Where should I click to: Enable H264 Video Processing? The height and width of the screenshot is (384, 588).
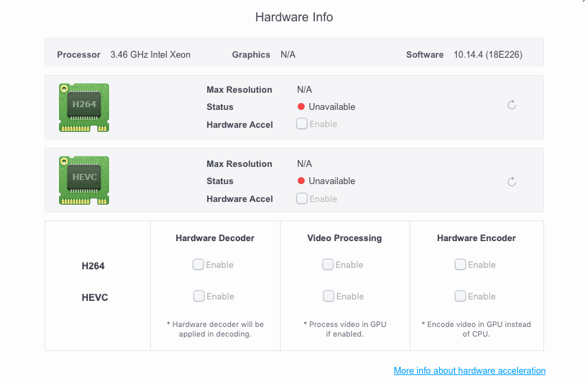click(328, 264)
